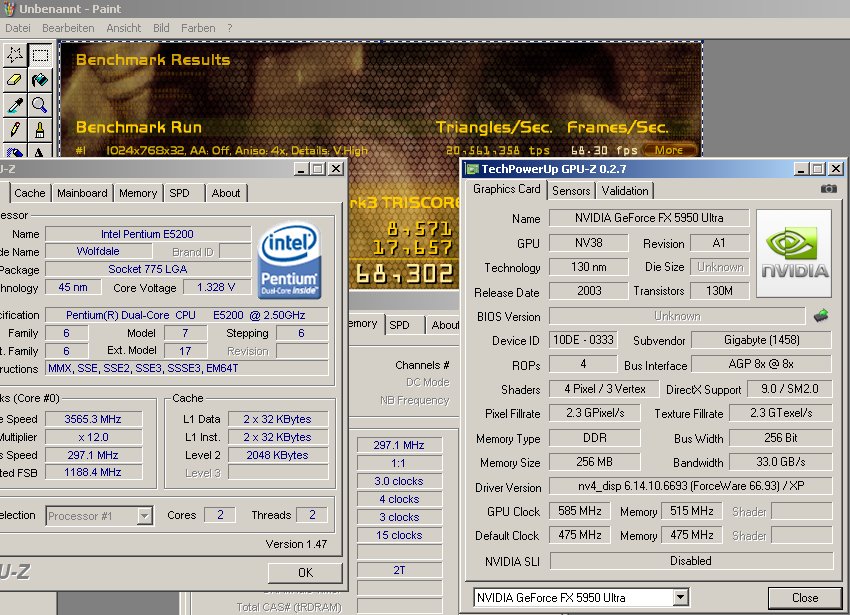This screenshot has width=850, height=615.
Task: Open the Datei menu
Action: [x=18, y=28]
